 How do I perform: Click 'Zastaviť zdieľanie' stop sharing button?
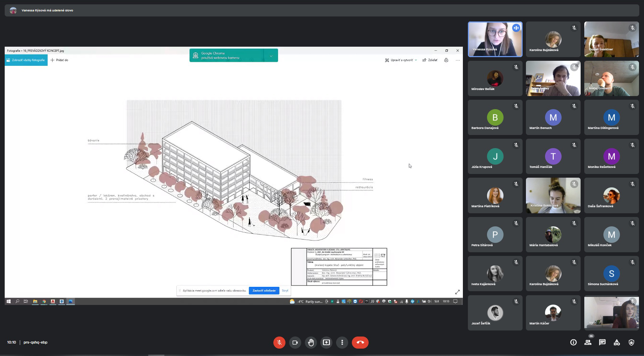(x=264, y=291)
